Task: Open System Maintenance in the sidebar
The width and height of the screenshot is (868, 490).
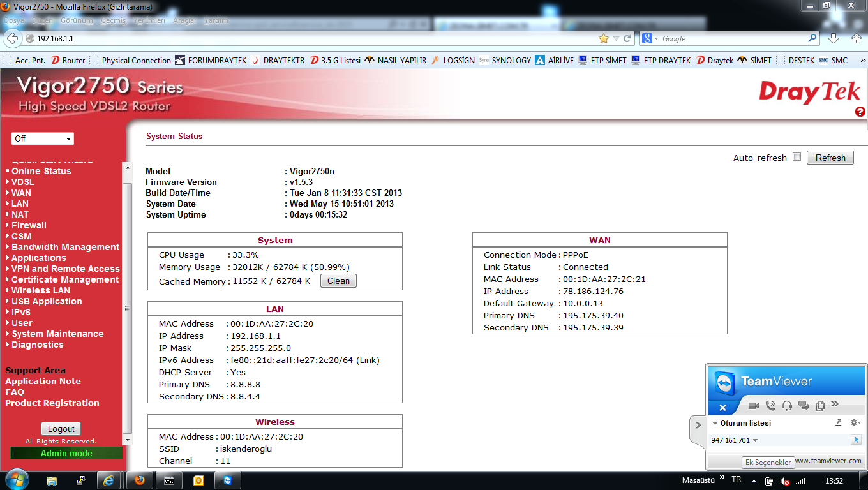Action: coord(57,334)
